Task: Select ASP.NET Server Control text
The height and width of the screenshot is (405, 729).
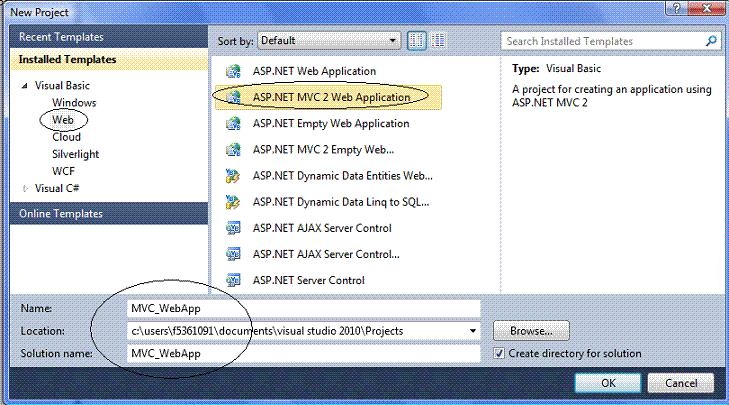Action: [309, 280]
